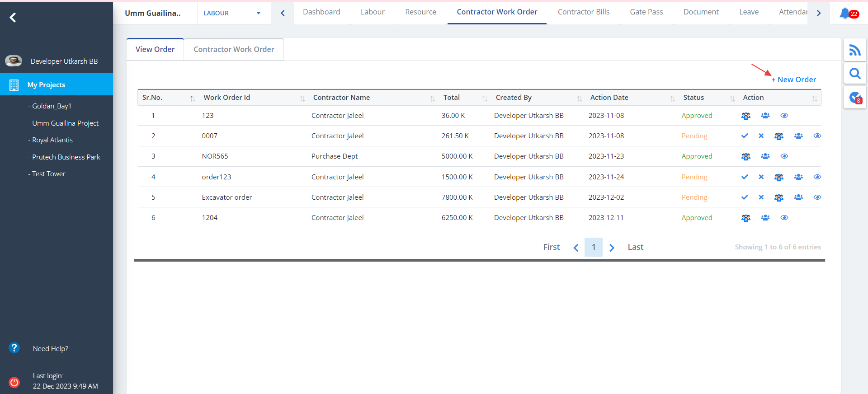View details of work order 123
The width and height of the screenshot is (868, 394).
click(x=784, y=116)
